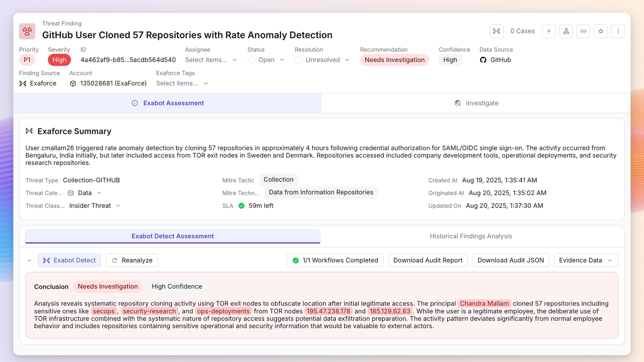
Task: Click the Exabot Detect button
Action: 69,260
